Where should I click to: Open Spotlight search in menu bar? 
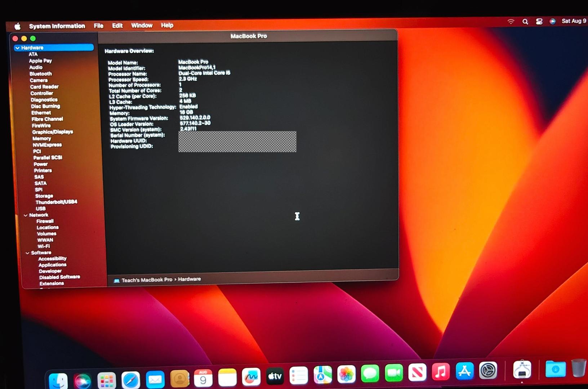pos(525,22)
